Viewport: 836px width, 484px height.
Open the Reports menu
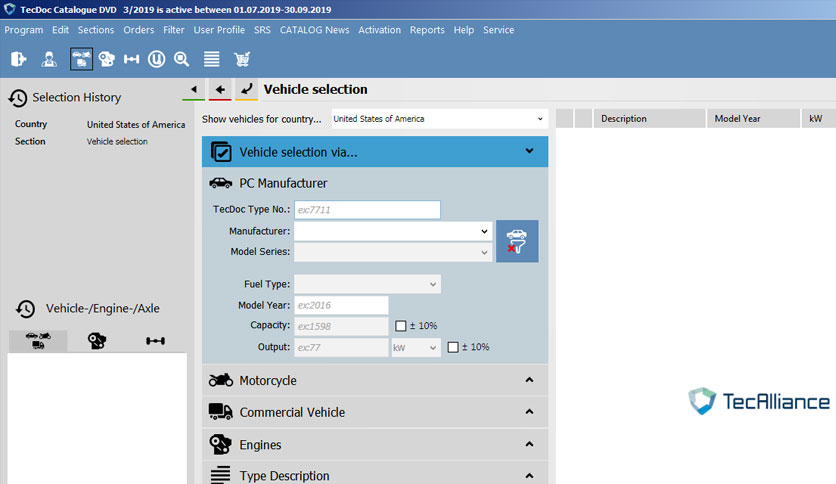pos(427,30)
